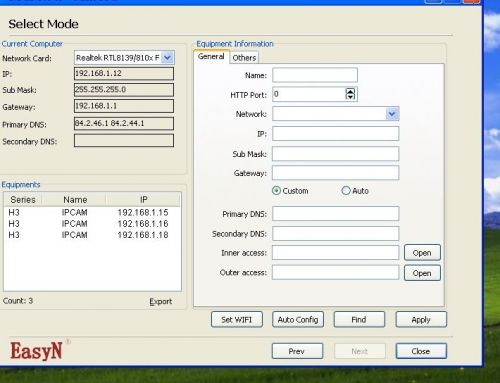Viewport: 500px width, 383px height.
Task: Click the computer Secondary DNS field
Action: [124, 140]
